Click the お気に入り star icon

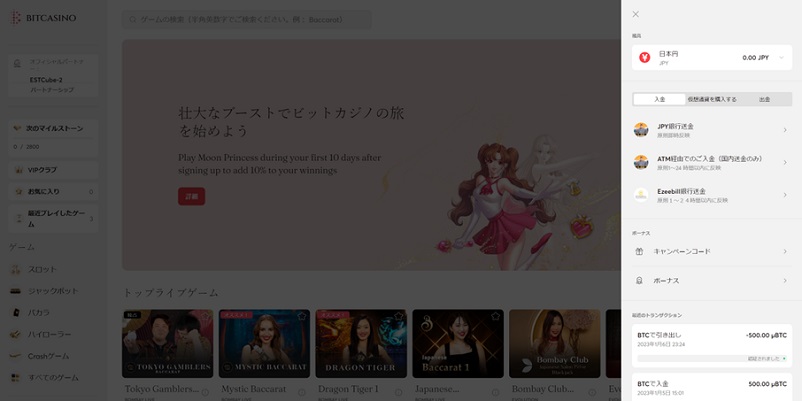click(x=19, y=192)
